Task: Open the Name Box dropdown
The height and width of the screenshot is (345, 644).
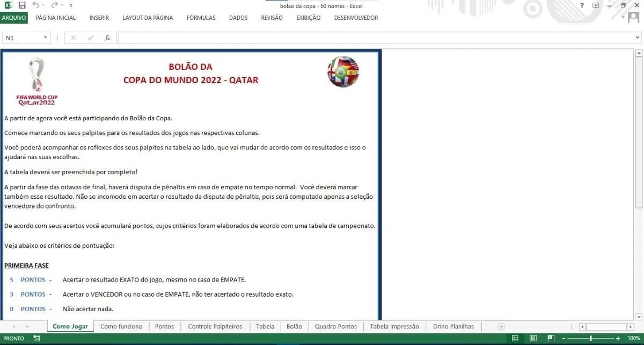Action: tap(44, 38)
